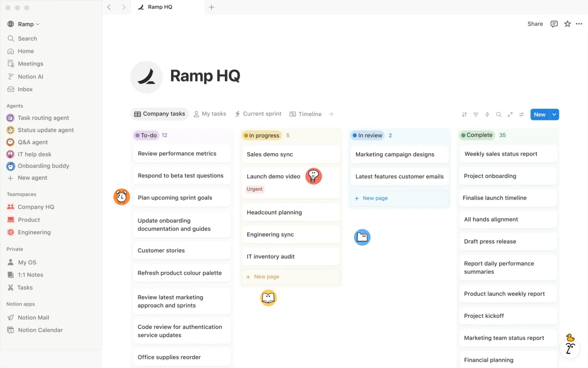Viewport: 588px width, 368px height.
Task: Click the blue New button
Action: click(x=540, y=115)
